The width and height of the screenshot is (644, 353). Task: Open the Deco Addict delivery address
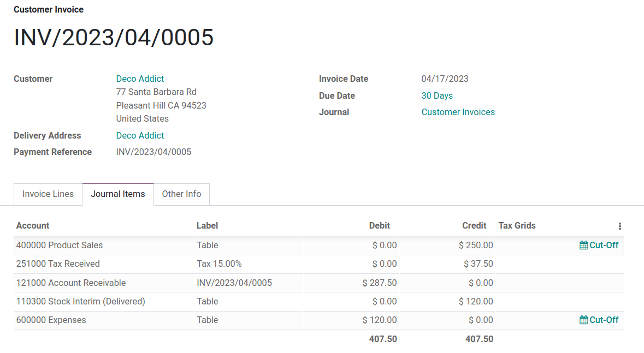140,135
